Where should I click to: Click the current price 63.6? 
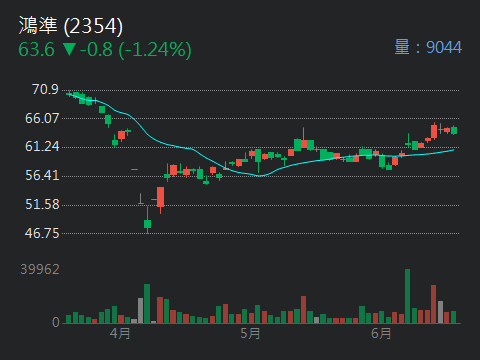tap(36, 50)
